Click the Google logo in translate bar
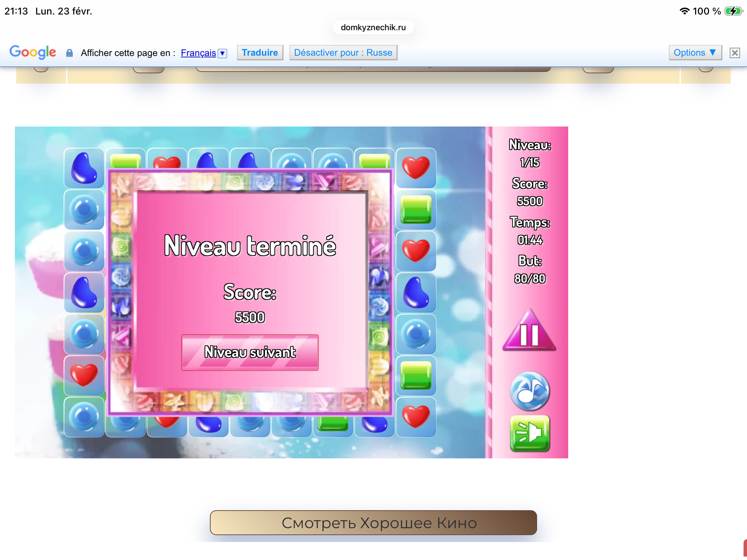Screen dimensions: 747x560 point(33,52)
